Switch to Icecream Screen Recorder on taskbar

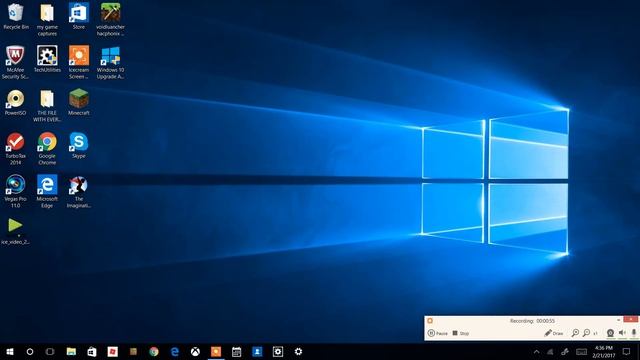pos(216,351)
